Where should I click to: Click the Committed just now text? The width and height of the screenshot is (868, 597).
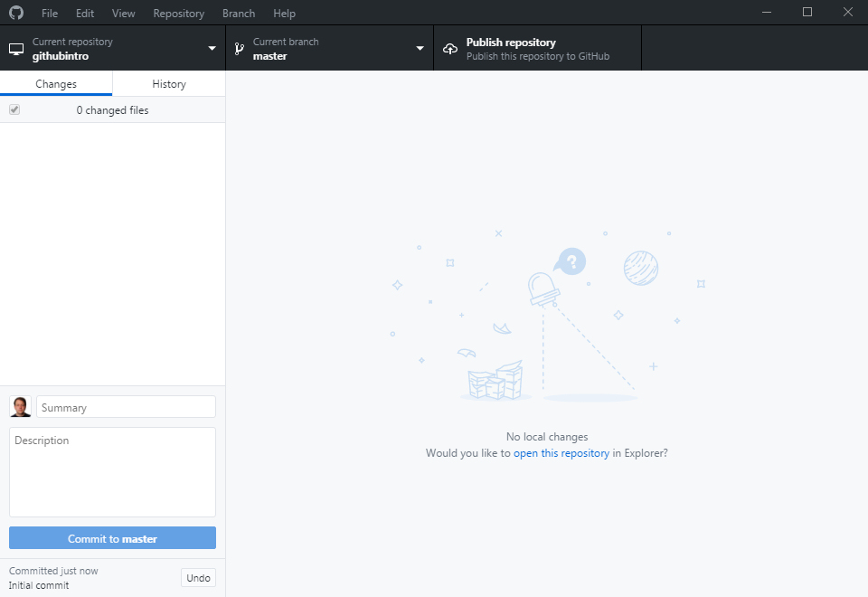pyautogui.click(x=53, y=571)
